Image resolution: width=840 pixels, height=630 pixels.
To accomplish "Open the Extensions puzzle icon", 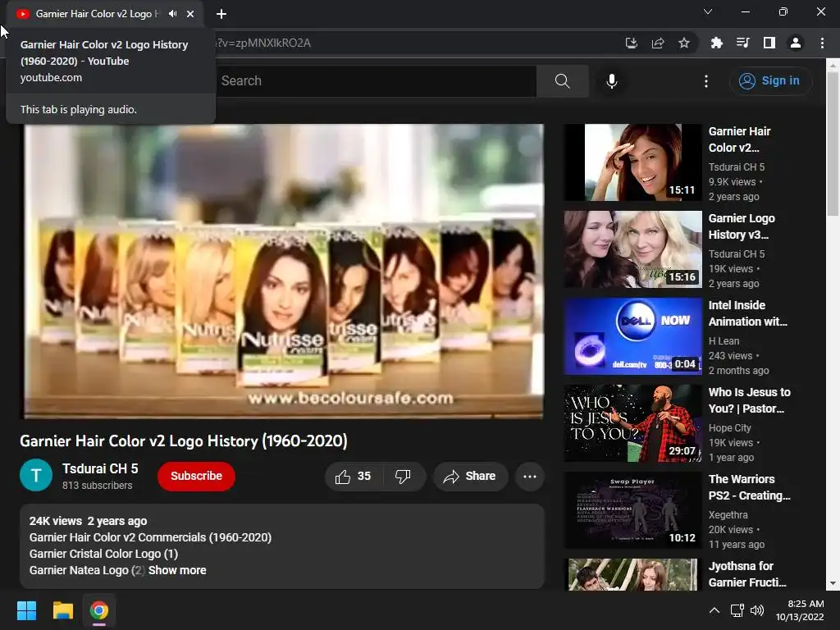I will [x=716, y=43].
